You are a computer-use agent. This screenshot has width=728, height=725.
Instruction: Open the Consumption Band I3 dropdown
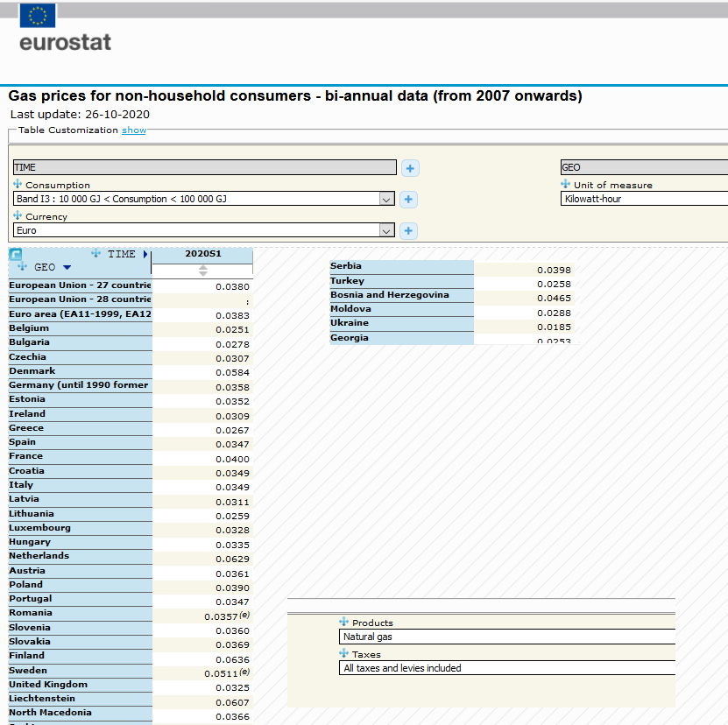pyautogui.click(x=204, y=199)
